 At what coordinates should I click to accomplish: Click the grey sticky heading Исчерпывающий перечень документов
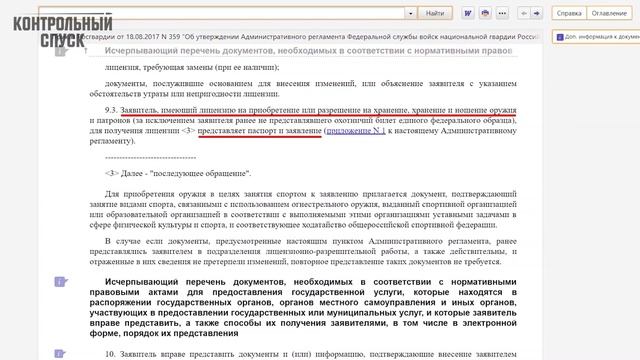308,51
